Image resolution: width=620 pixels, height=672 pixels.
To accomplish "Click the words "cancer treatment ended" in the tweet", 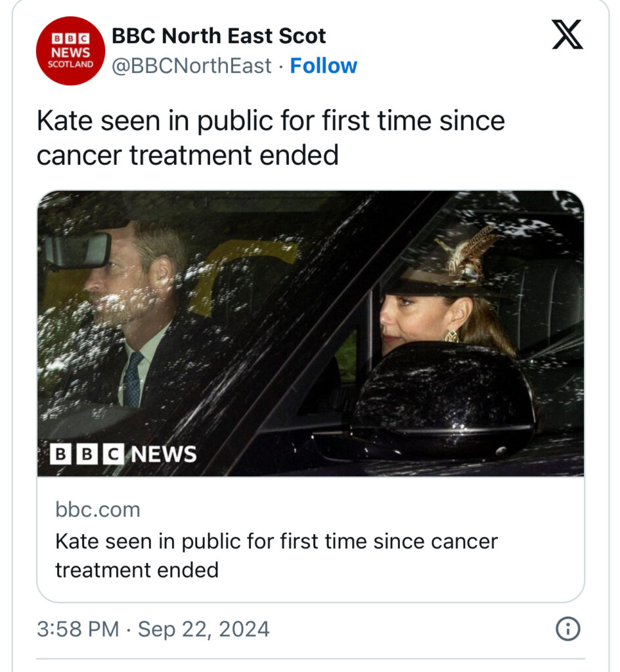I will coord(188,156).
